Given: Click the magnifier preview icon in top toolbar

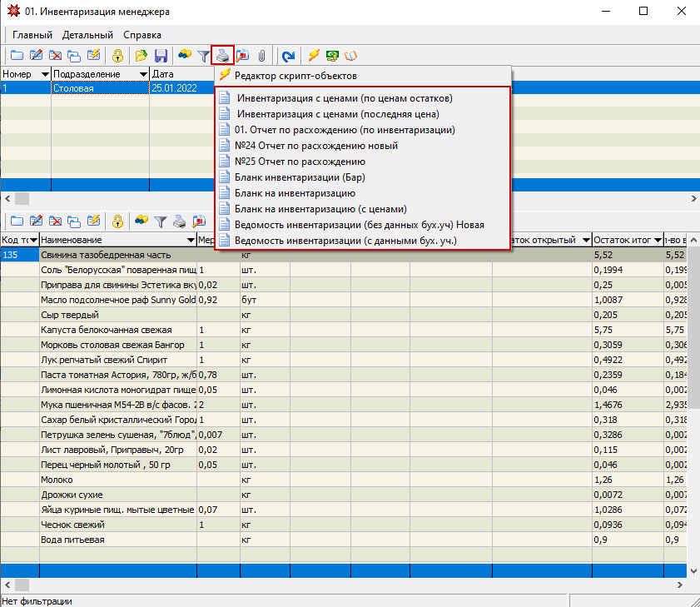Looking at the screenshot, I should tap(242, 56).
